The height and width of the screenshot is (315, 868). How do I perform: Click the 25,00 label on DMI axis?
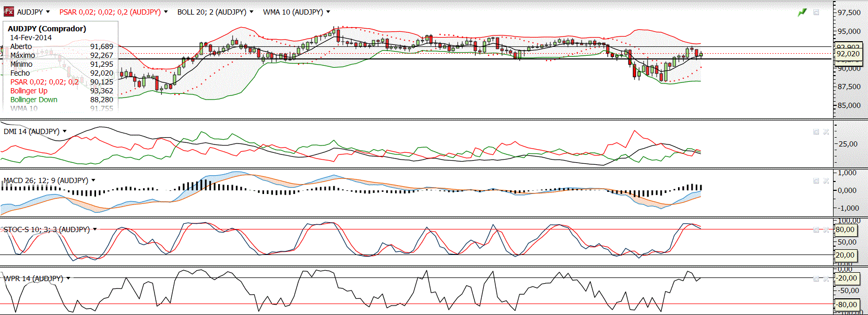coord(848,144)
